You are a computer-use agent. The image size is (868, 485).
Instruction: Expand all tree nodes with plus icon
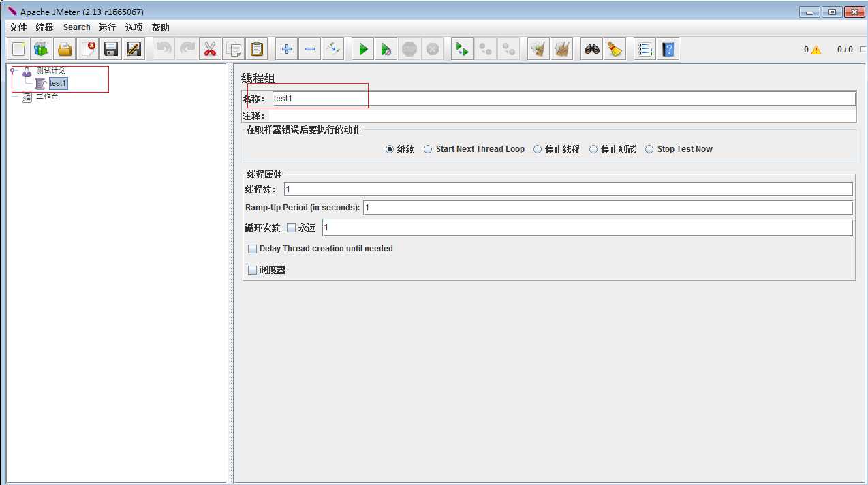[287, 49]
